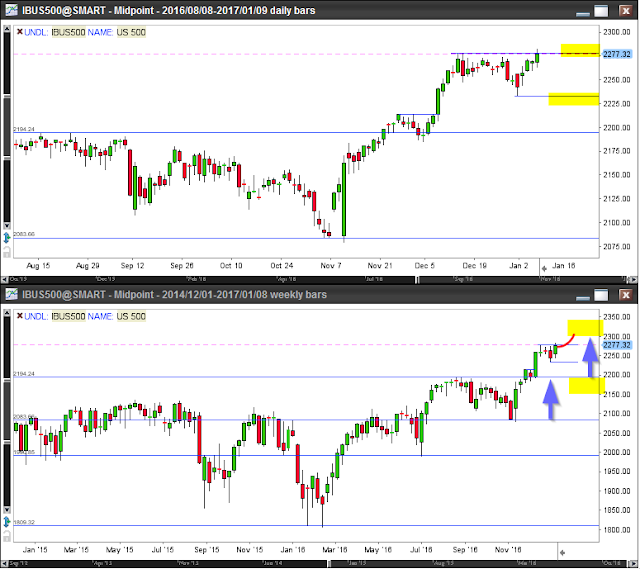This screenshot has width=640, height=569.
Task: Click the price scale down arrow in weekly chart
Action: click(x=7, y=510)
